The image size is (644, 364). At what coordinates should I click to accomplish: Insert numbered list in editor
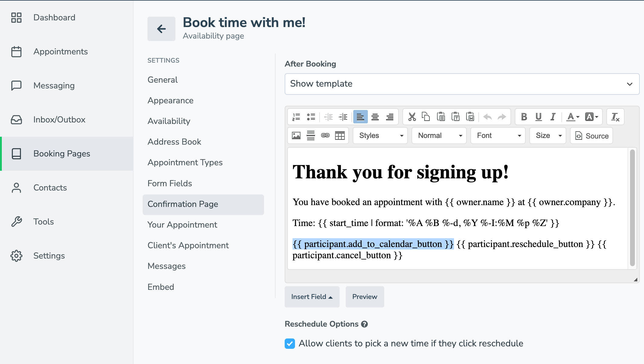[296, 117]
